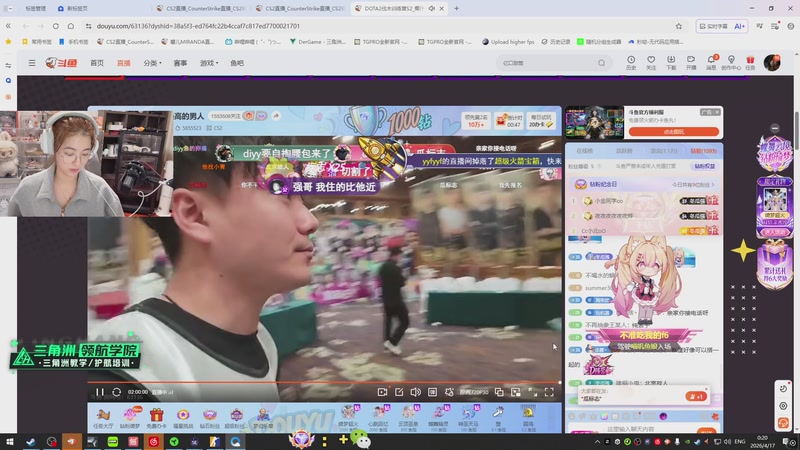Screen dimensions: 800x450
Task: Open 免费办卡 gift box icon
Action: pos(157,417)
